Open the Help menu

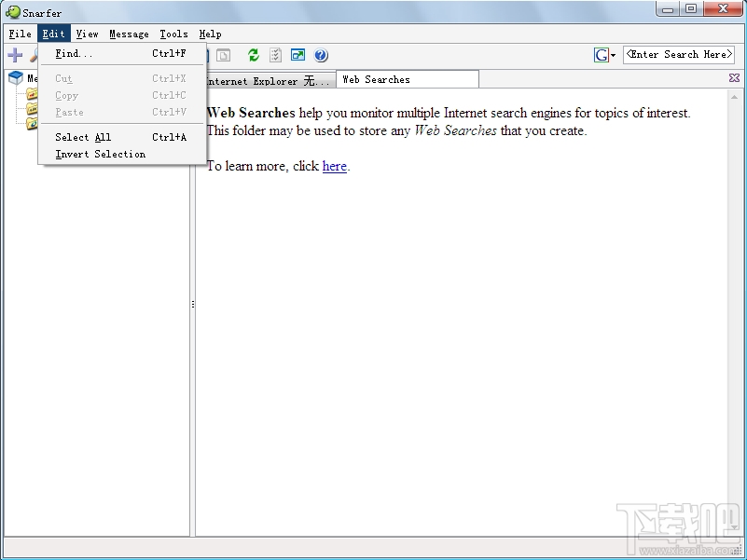tap(210, 34)
